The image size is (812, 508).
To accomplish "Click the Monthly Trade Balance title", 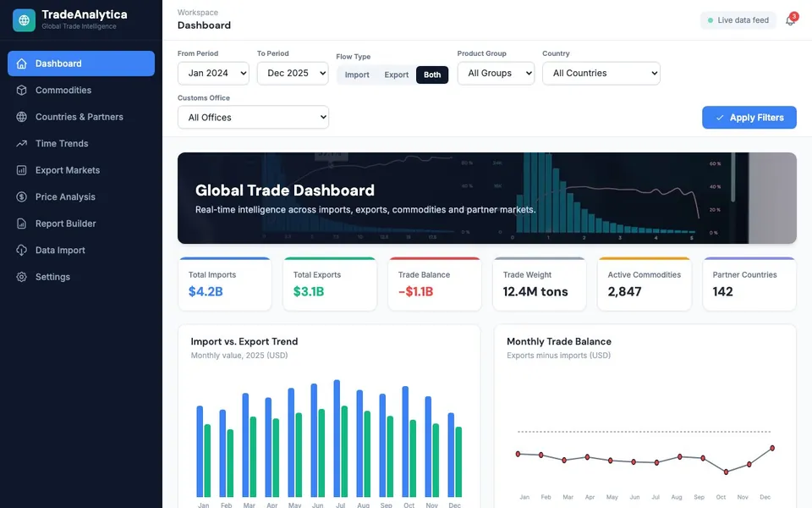I will (559, 341).
